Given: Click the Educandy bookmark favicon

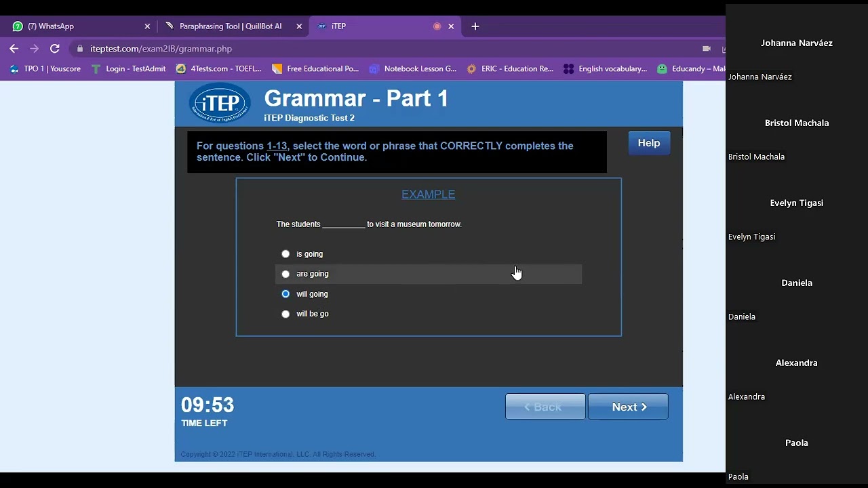Looking at the screenshot, I should click(x=662, y=68).
